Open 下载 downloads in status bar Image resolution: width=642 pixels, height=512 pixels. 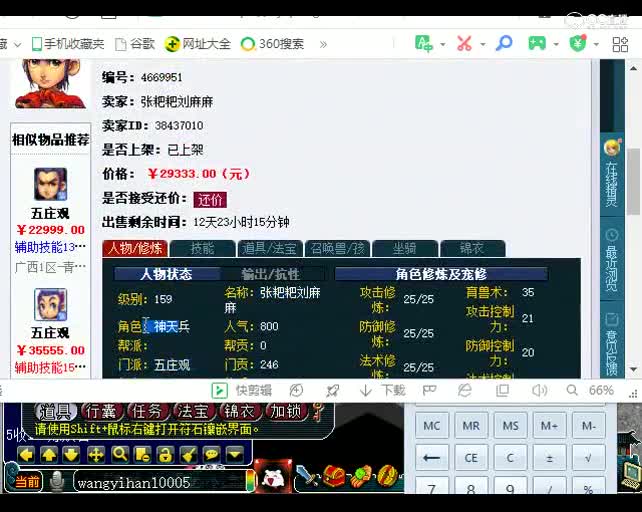[x=382, y=390]
